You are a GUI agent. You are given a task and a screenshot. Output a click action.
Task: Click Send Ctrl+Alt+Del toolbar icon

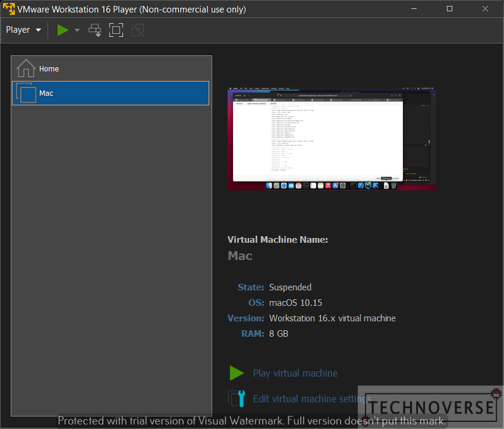point(95,30)
